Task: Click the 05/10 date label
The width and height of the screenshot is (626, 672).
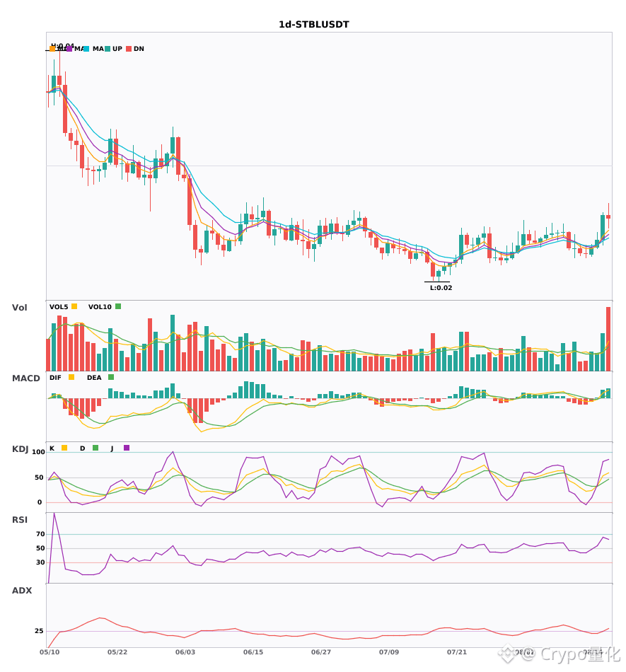Action: click(x=50, y=652)
